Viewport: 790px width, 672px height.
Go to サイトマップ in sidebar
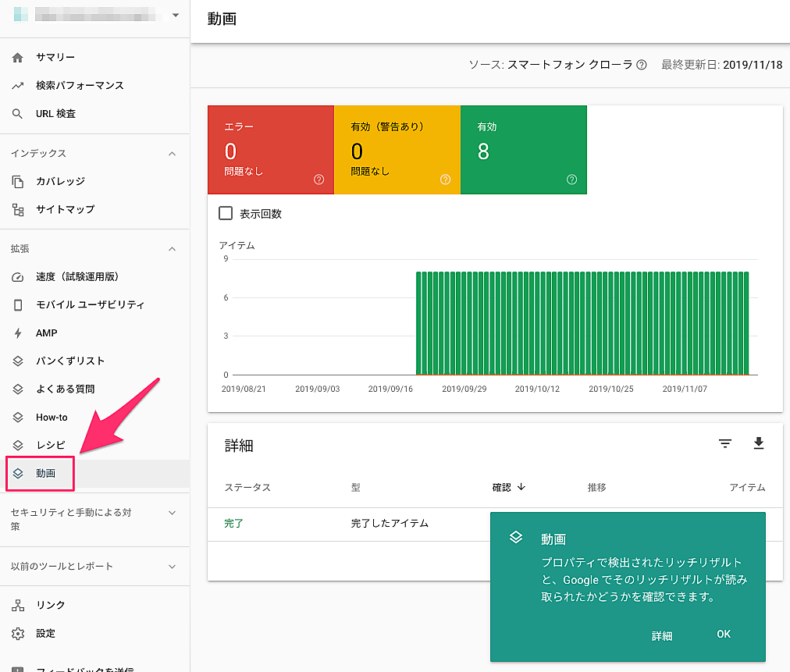[65, 209]
